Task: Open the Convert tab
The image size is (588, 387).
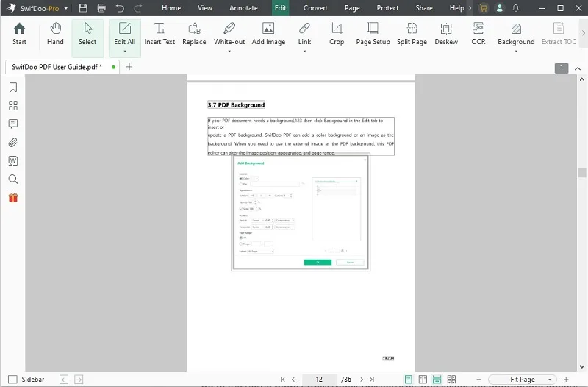Action: click(x=315, y=8)
